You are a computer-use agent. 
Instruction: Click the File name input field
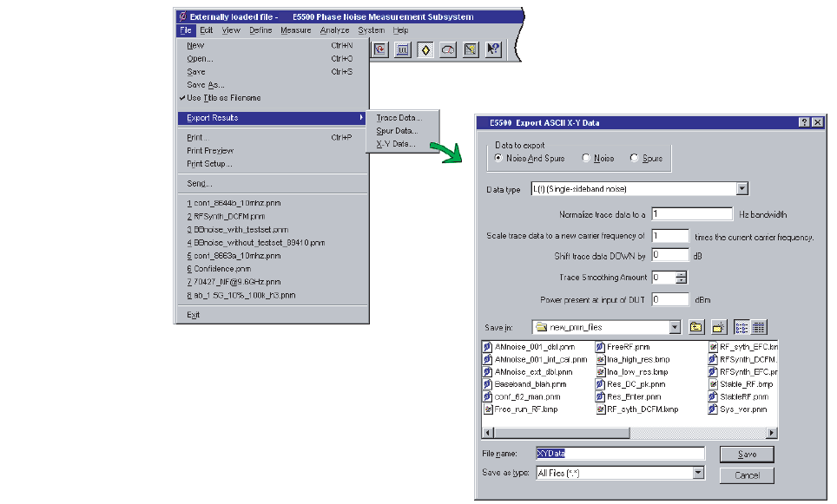point(620,454)
